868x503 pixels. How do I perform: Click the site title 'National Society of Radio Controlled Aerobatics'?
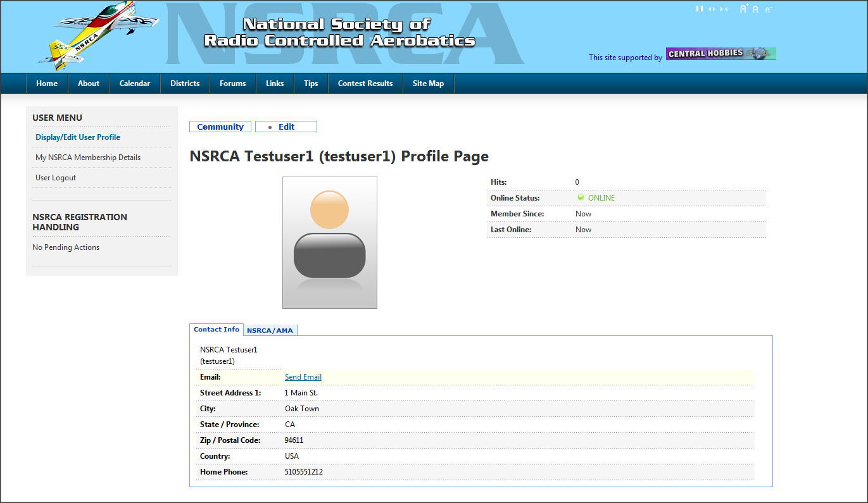(339, 32)
